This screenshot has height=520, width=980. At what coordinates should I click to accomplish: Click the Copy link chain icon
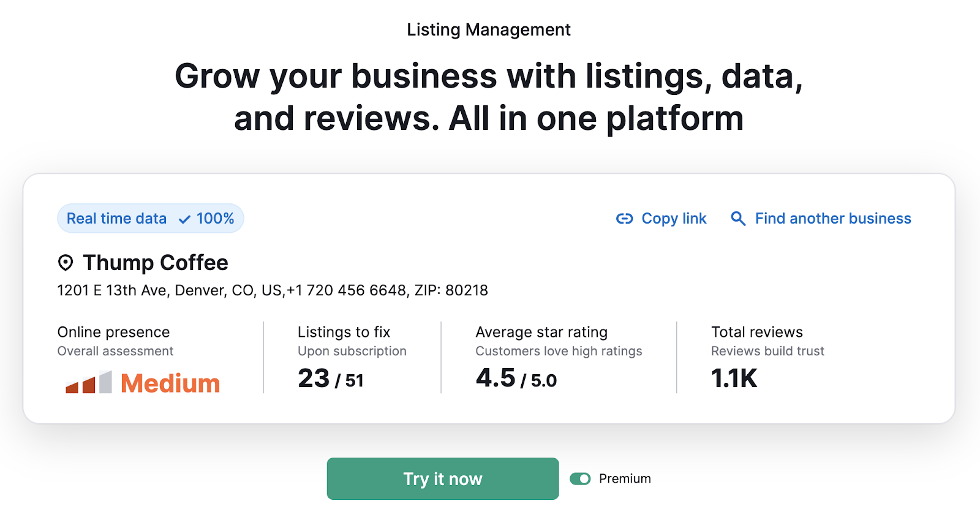pos(624,218)
